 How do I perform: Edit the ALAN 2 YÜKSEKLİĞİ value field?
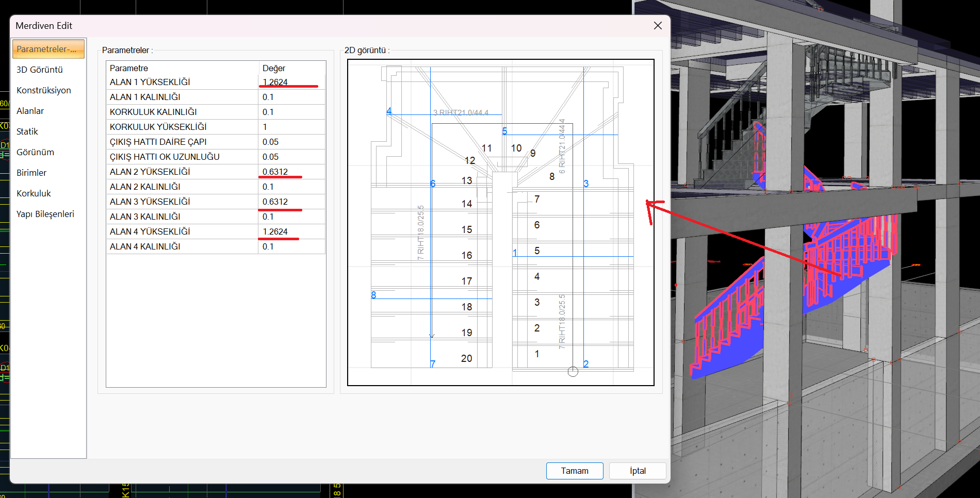click(291, 172)
